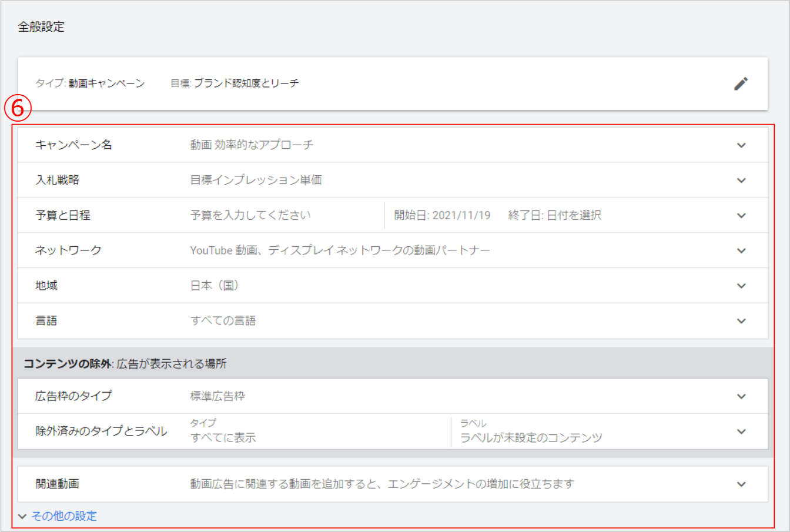Expand the ネットワーク row chevron
The width and height of the screenshot is (790, 532).
pos(741,251)
